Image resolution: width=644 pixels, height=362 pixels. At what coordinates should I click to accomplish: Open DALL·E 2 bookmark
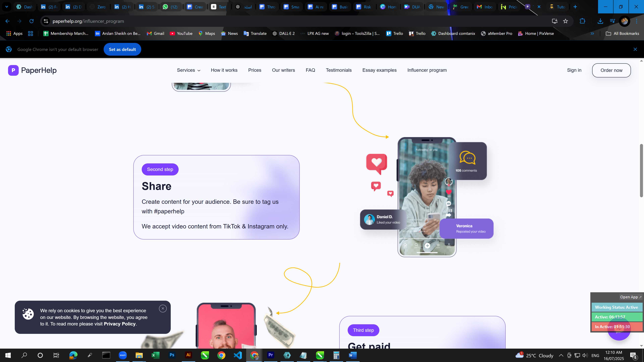283,34
